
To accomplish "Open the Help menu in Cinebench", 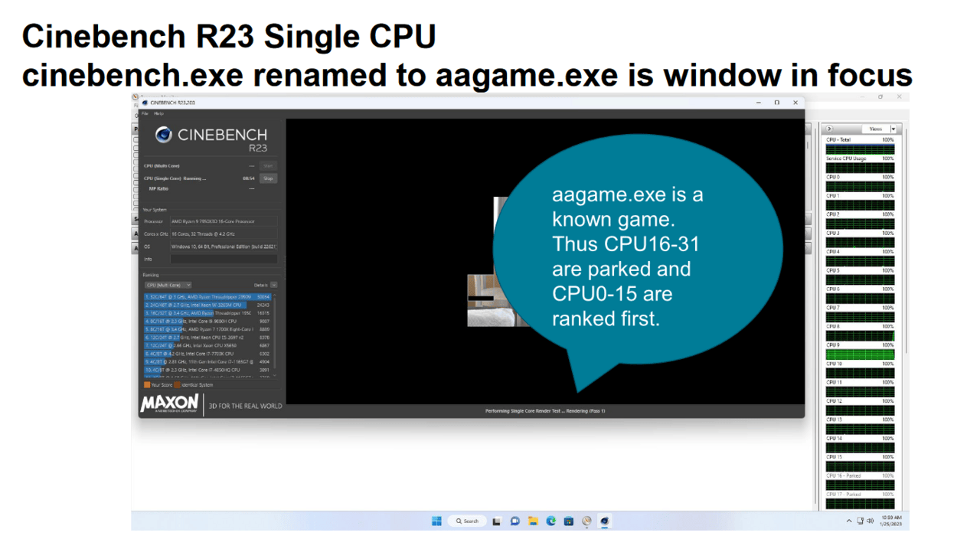I will (x=158, y=113).
